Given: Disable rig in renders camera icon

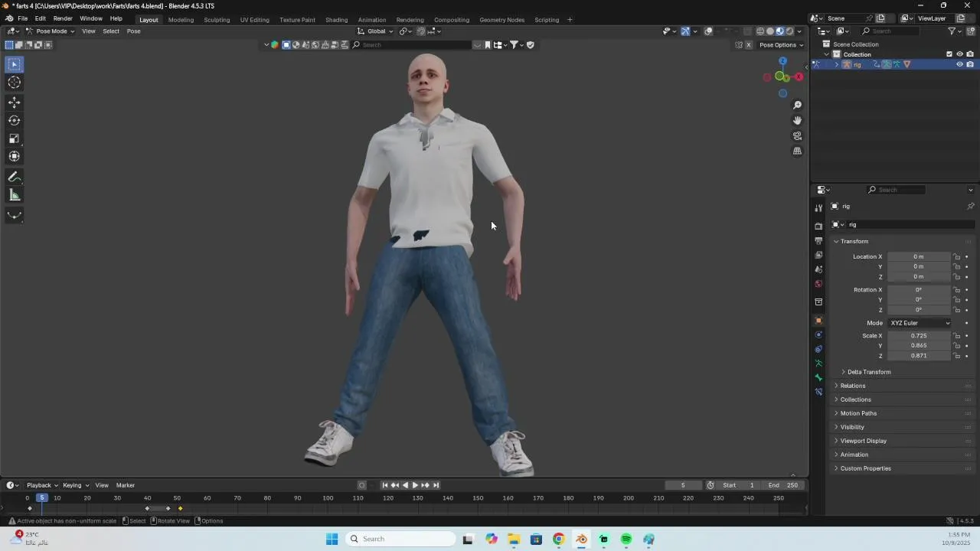Looking at the screenshot, I should [969, 64].
